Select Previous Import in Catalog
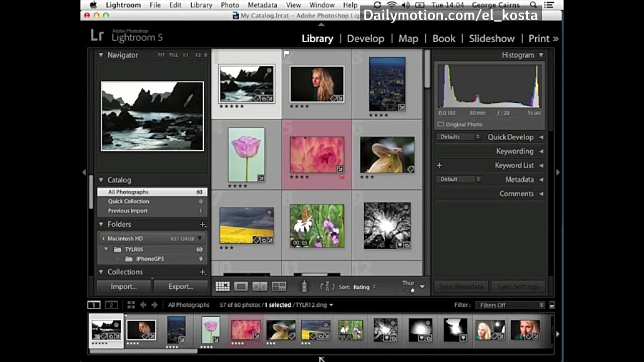The image size is (644, 362). tap(152, 211)
